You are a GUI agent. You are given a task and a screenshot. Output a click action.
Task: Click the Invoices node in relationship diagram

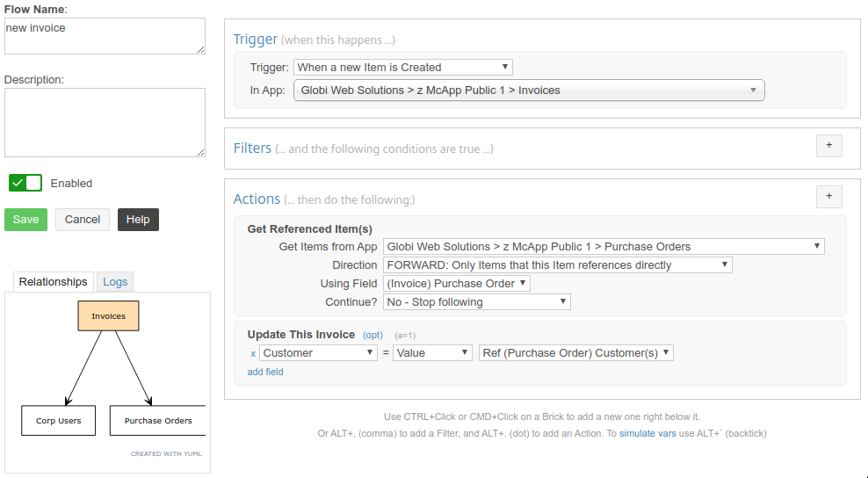[x=109, y=315]
